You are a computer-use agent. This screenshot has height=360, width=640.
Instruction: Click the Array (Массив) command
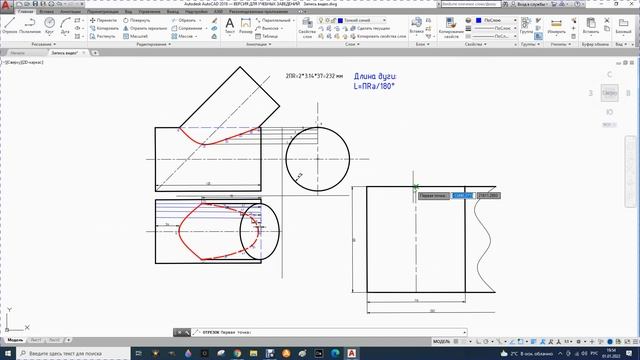[x=182, y=36]
